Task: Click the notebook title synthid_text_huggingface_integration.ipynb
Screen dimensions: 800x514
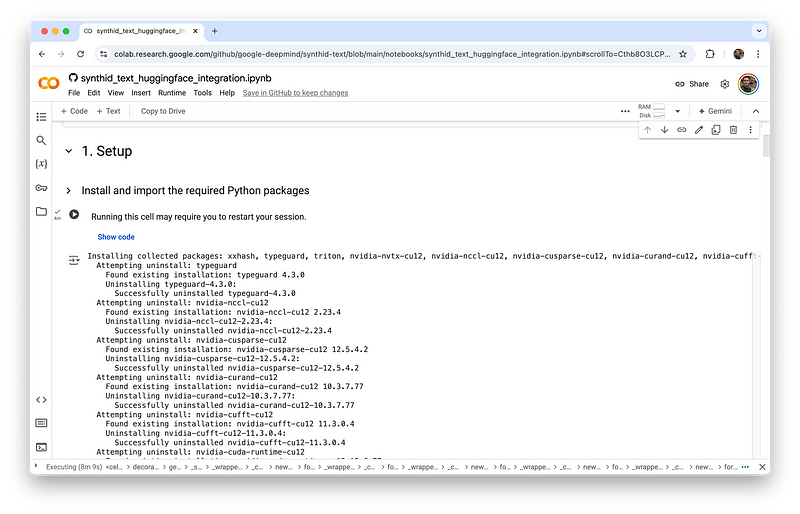Action: pyautogui.click(x=176, y=78)
